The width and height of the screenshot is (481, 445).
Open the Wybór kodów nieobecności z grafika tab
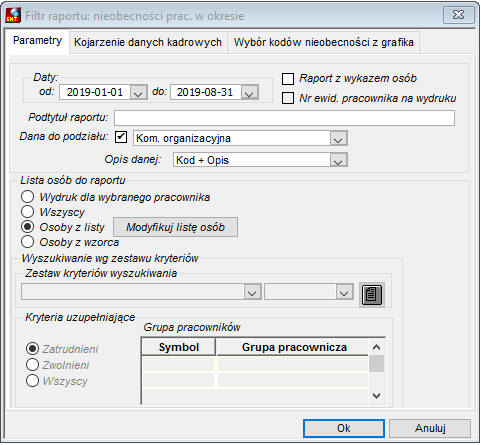[324, 42]
